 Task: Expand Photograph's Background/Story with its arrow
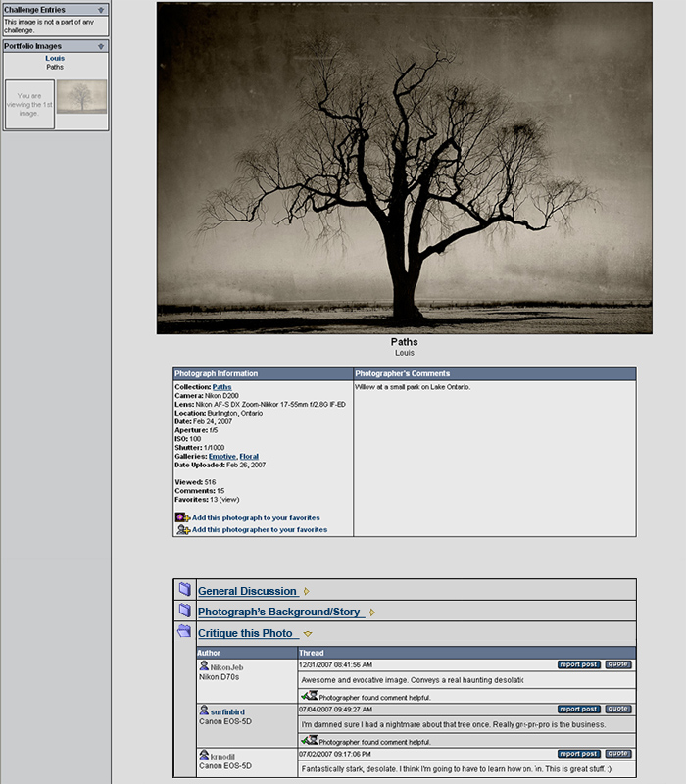[x=372, y=612]
